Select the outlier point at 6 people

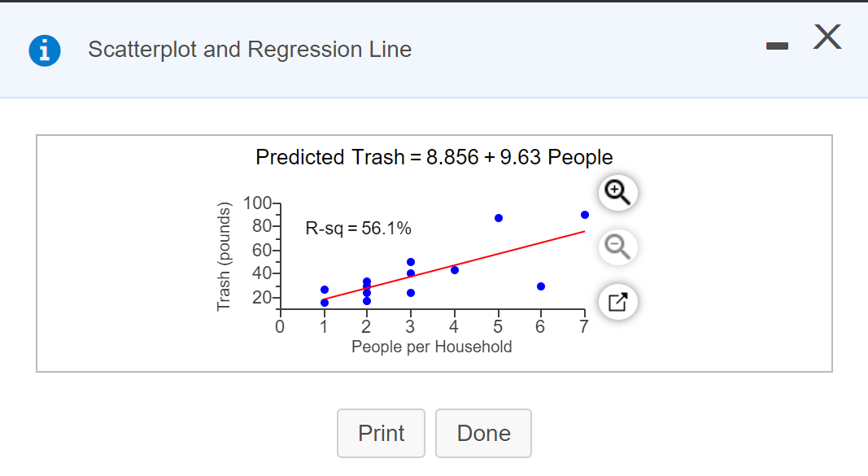coord(541,286)
